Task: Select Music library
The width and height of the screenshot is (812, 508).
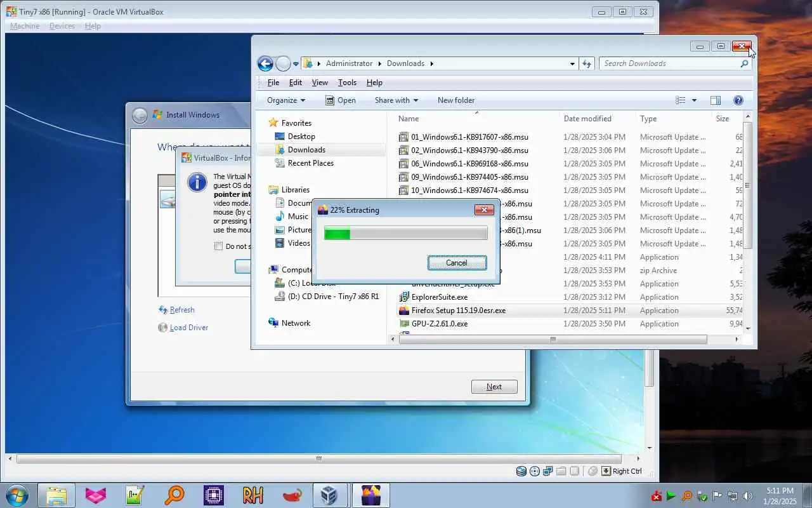Action: pos(298,217)
